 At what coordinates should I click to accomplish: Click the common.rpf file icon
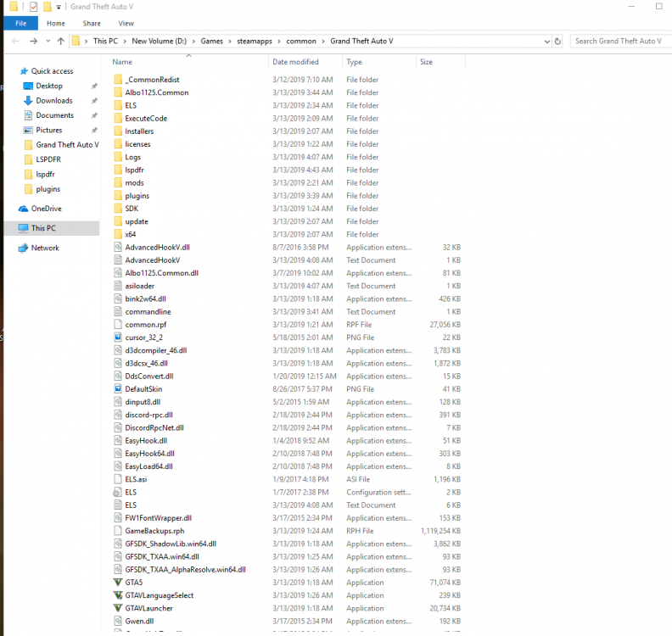click(x=118, y=324)
